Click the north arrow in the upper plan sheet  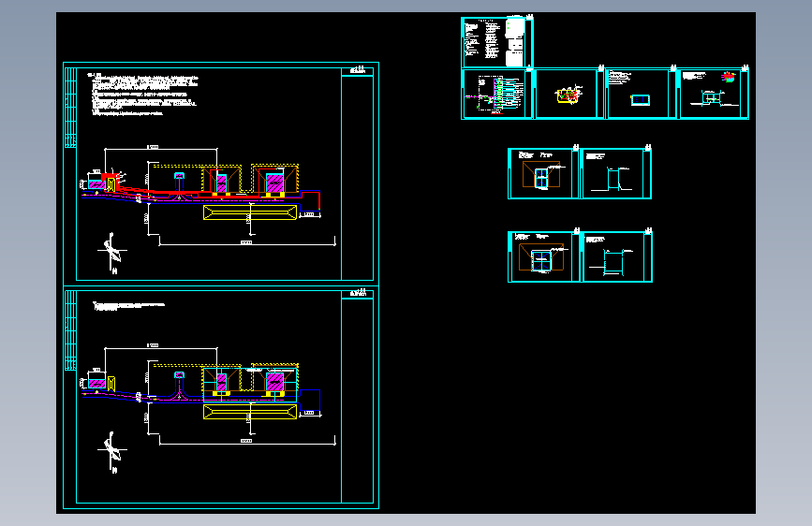click(112, 252)
